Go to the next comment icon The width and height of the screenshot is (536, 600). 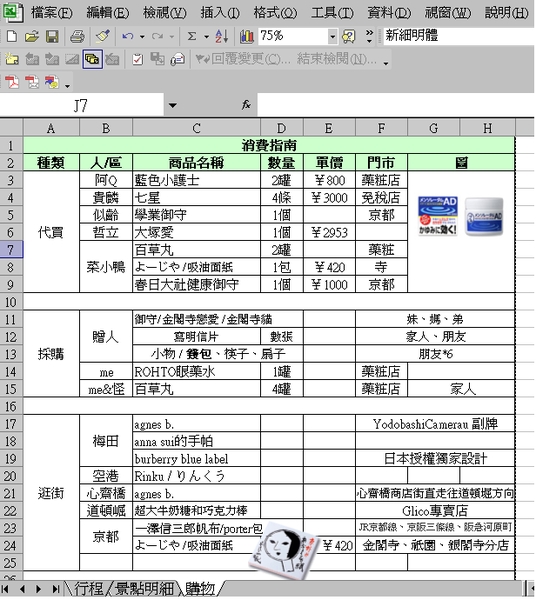tap(52, 59)
